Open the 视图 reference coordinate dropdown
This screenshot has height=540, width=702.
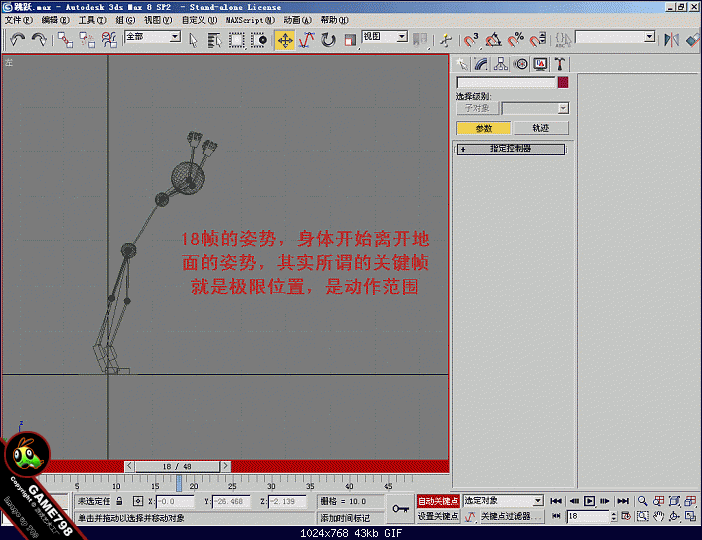(402, 37)
